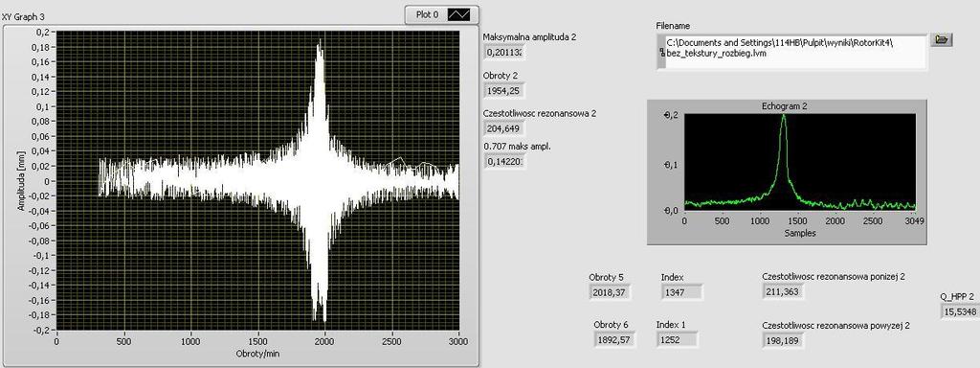Select the Maksymalna amplituda 2 value field
The image size is (980, 368).
click(504, 53)
